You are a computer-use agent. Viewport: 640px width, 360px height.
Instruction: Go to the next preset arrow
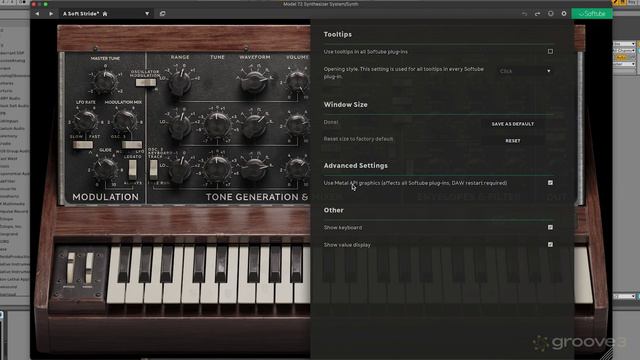coord(51,14)
